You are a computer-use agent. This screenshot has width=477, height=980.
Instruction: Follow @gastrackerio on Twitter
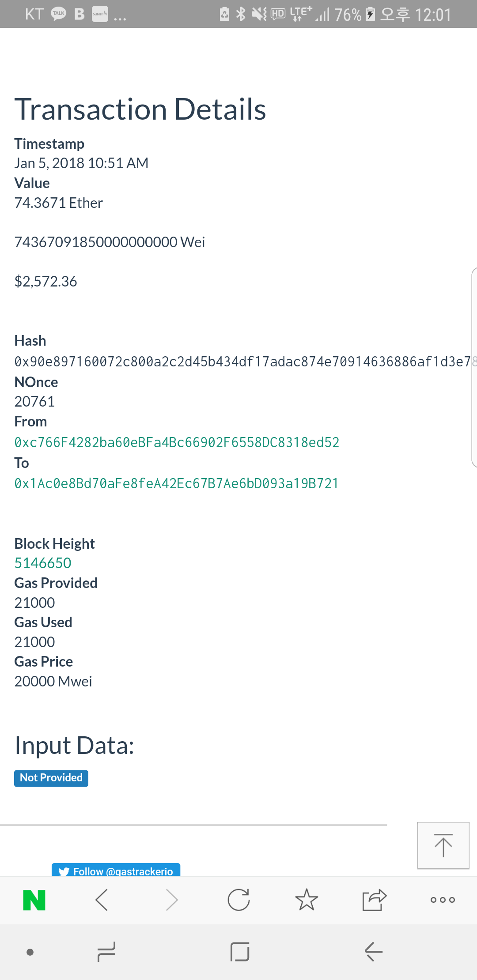coord(116,870)
